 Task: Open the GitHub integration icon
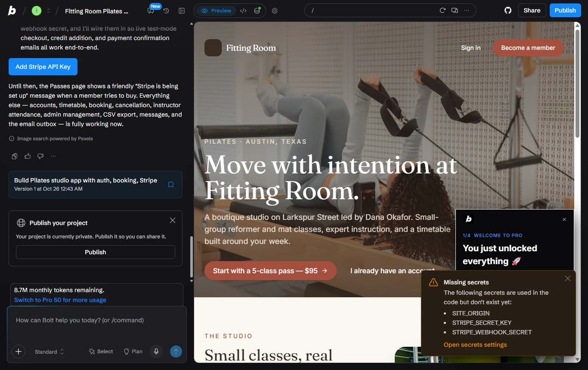point(508,10)
